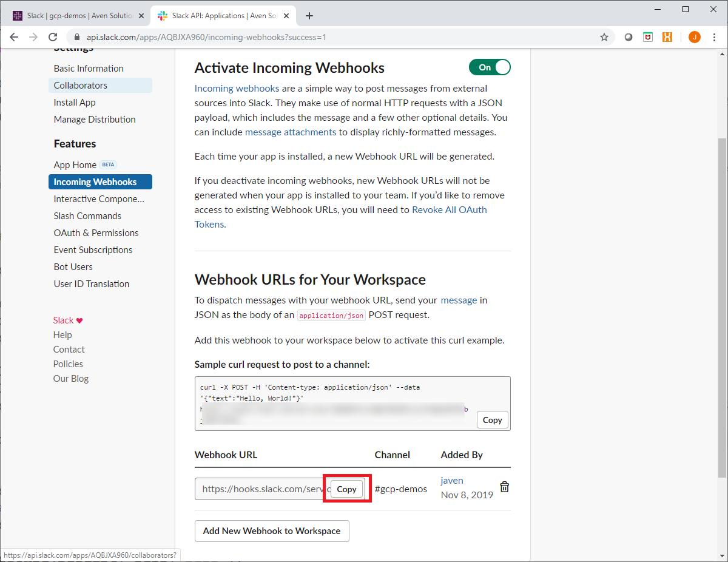This screenshot has width=728, height=562.
Task: Open Event Subscriptions
Action: (x=93, y=250)
